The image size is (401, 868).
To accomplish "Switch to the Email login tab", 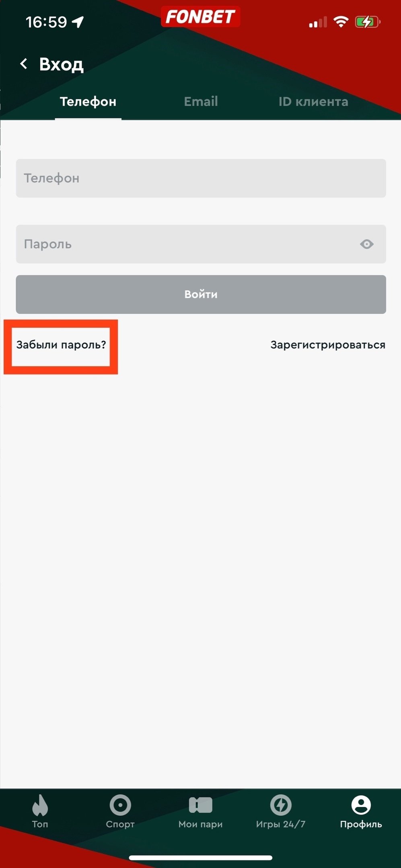I will tap(201, 101).
